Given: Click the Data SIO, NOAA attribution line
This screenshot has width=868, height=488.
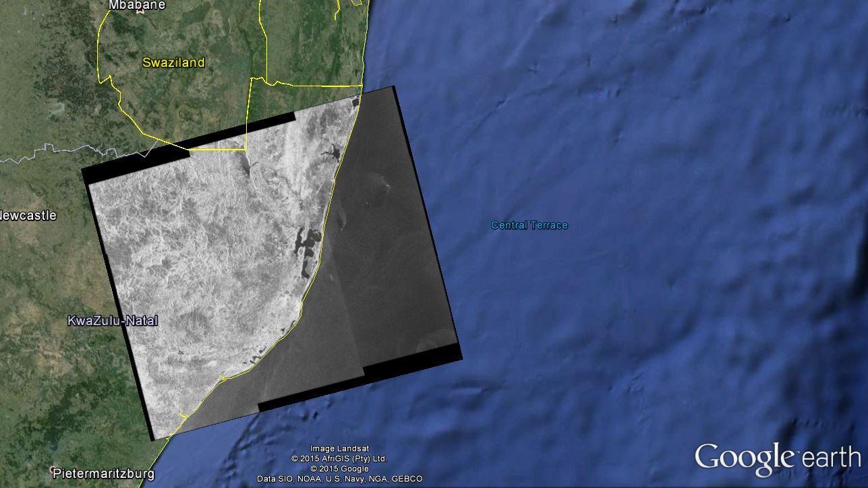Looking at the screenshot, I should tap(339, 479).
